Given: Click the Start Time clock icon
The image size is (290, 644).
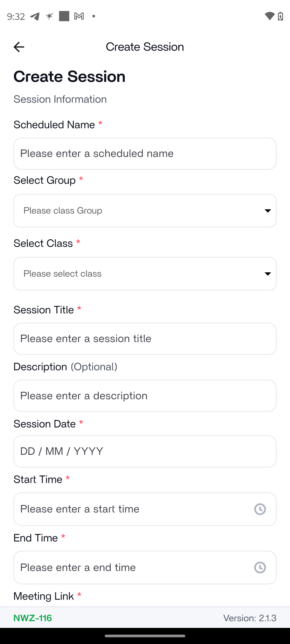Looking at the screenshot, I should point(260,509).
